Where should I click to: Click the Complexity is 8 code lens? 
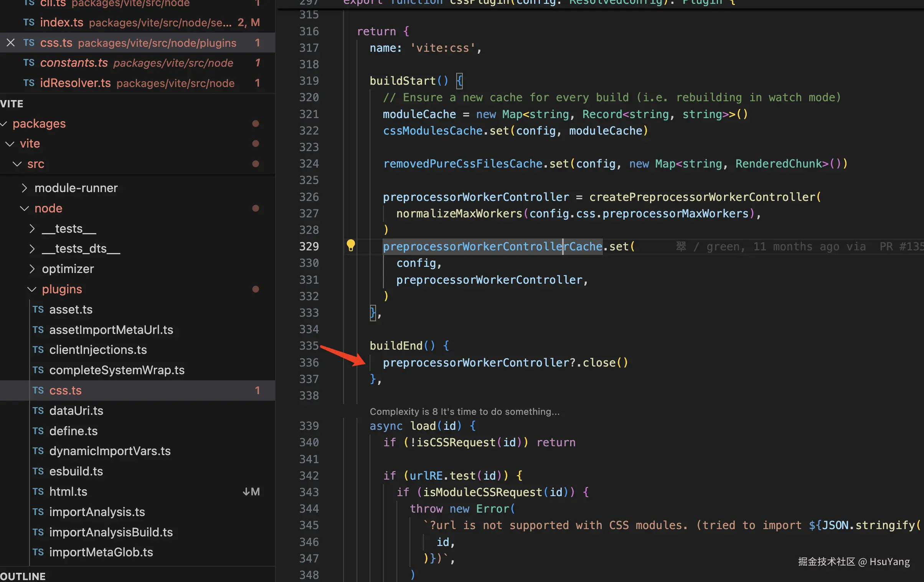click(464, 411)
